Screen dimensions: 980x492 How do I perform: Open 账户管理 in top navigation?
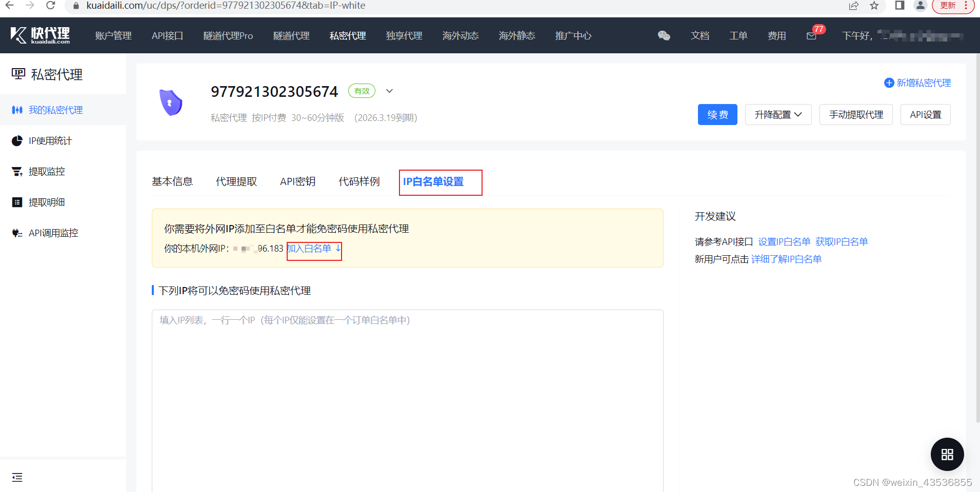(113, 35)
